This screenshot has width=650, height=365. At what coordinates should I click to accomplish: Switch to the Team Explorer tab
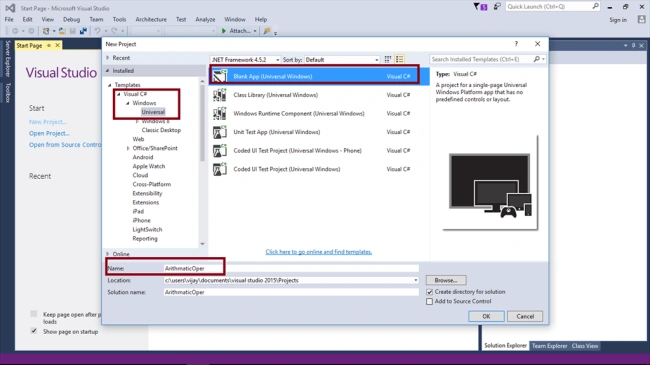549,346
